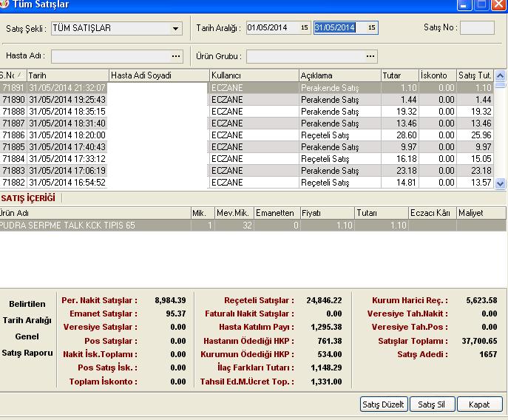
Task: Click the Satış No input field
Action: 477,28
